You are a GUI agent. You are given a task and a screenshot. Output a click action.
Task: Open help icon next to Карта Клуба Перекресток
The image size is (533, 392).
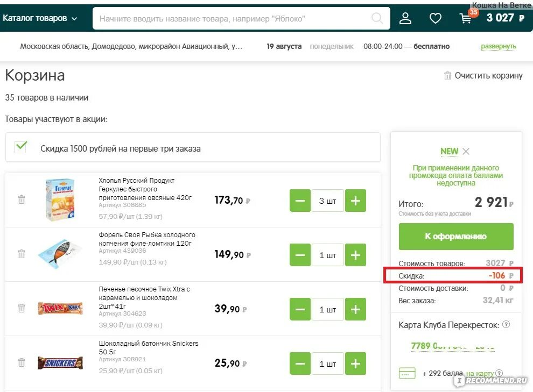506,324
